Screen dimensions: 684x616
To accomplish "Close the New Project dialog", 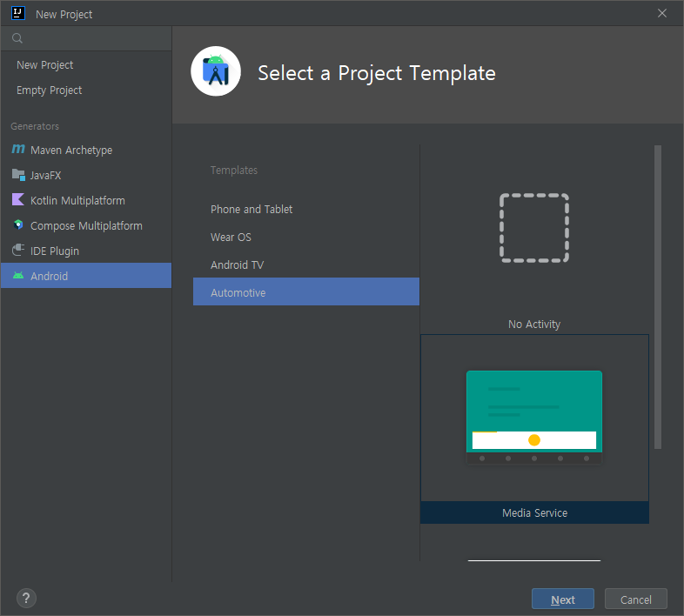I will (x=661, y=14).
